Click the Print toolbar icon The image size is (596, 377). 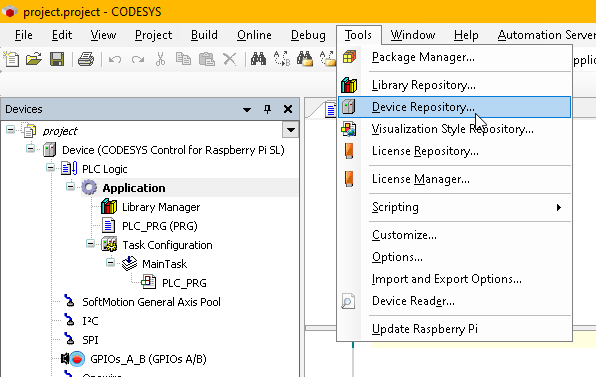pyautogui.click(x=86, y=59)
